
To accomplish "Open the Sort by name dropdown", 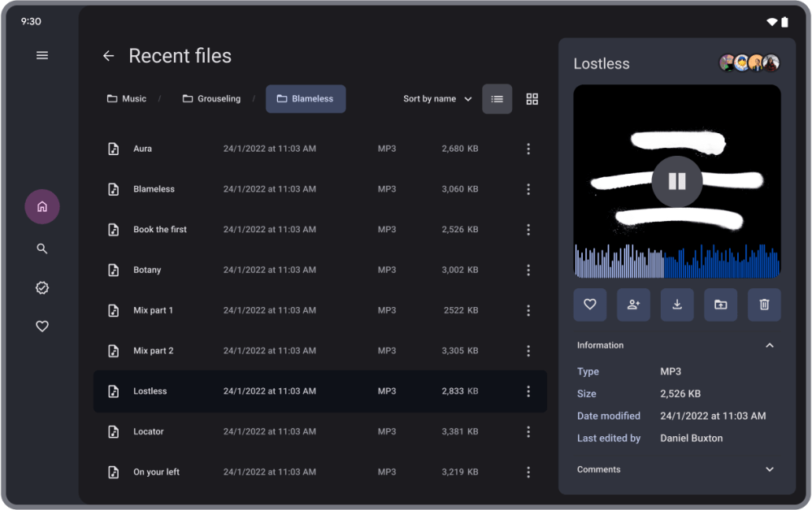I will [437, 99].
